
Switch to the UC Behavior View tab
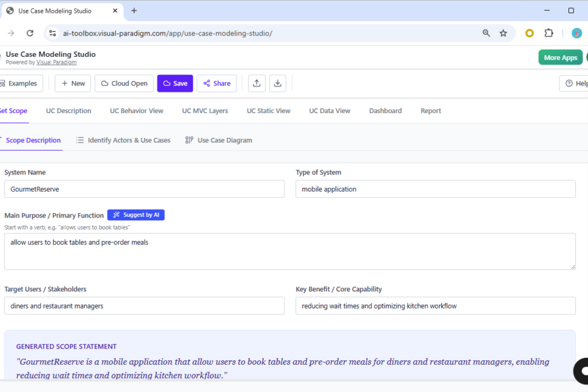point(136,110)
